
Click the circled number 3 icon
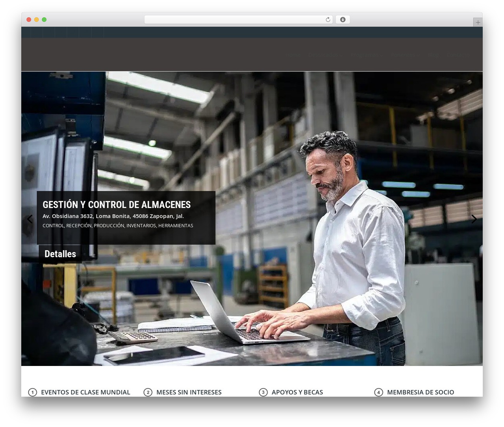click(x=263, y=392)
